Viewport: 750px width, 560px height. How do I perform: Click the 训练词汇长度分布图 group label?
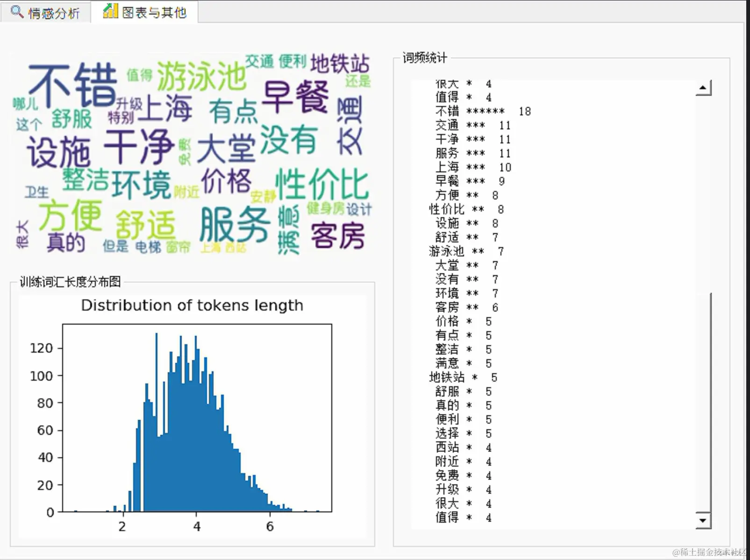pyautogui.click(x=70, y=282)
